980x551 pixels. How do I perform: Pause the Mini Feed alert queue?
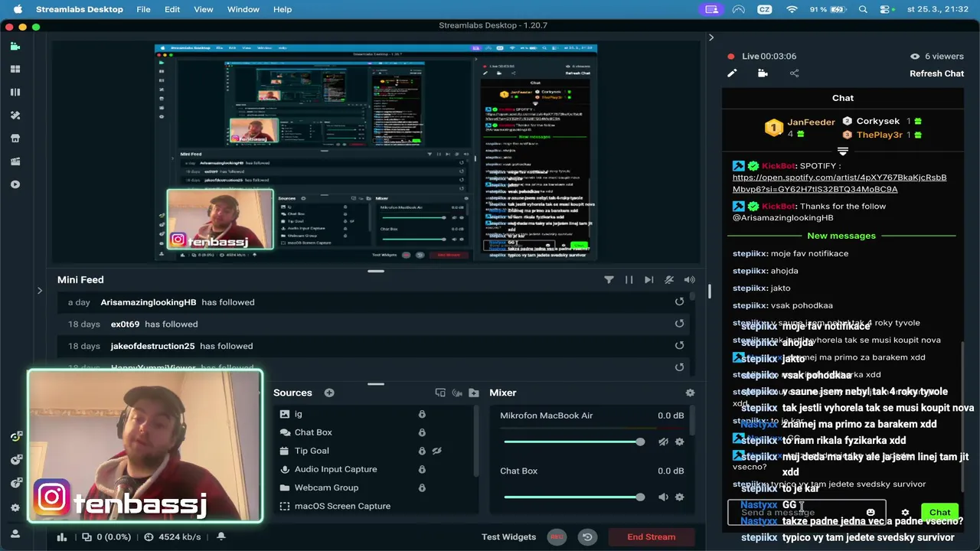click(629, 280)
